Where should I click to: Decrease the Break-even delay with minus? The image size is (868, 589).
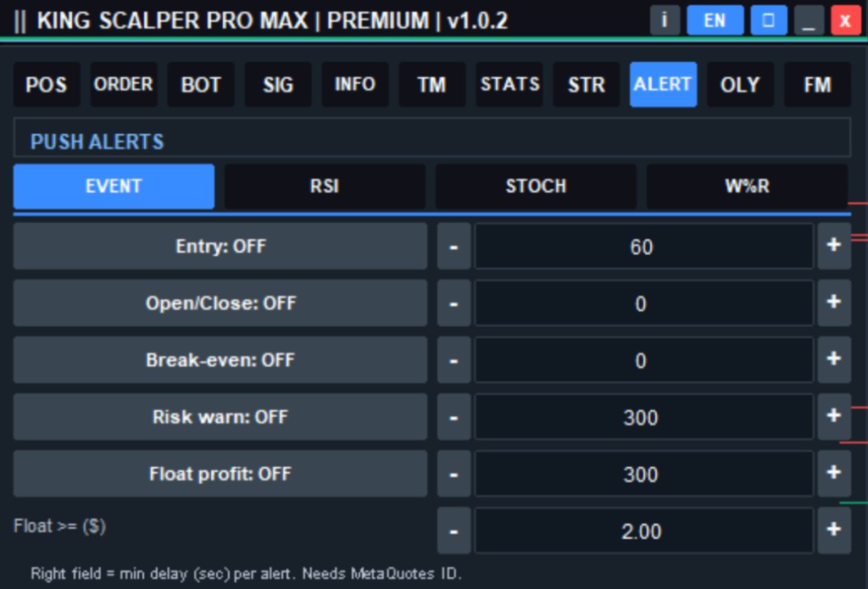[x=454, y=360]
